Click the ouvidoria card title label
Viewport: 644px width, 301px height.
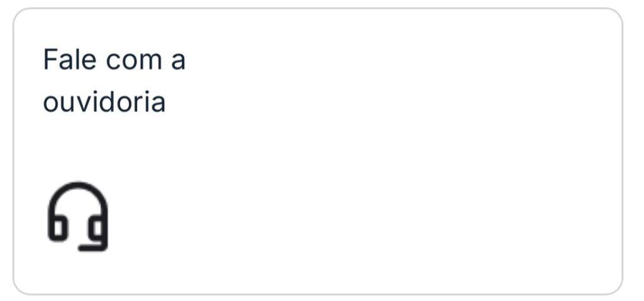coord(114,81)
